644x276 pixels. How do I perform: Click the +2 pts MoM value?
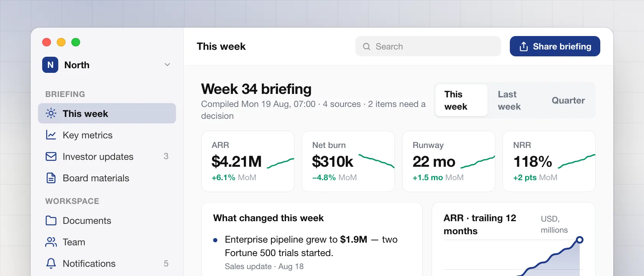535,177
